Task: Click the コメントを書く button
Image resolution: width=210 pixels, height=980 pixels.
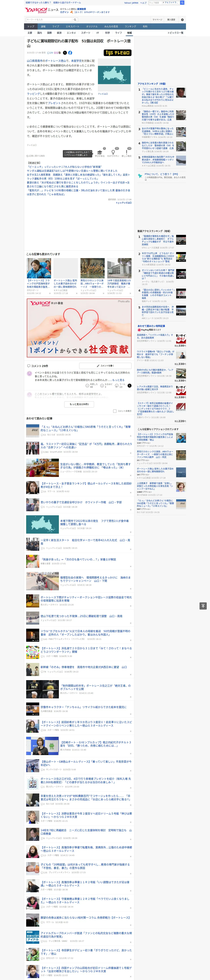Action: point(105,366)
